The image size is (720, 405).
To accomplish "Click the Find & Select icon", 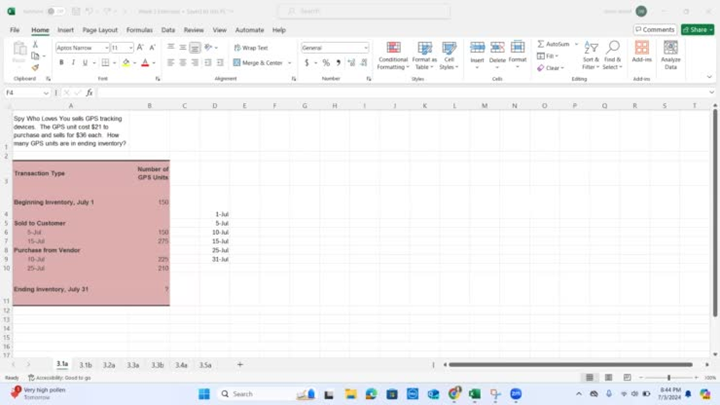I will (612, 54).
